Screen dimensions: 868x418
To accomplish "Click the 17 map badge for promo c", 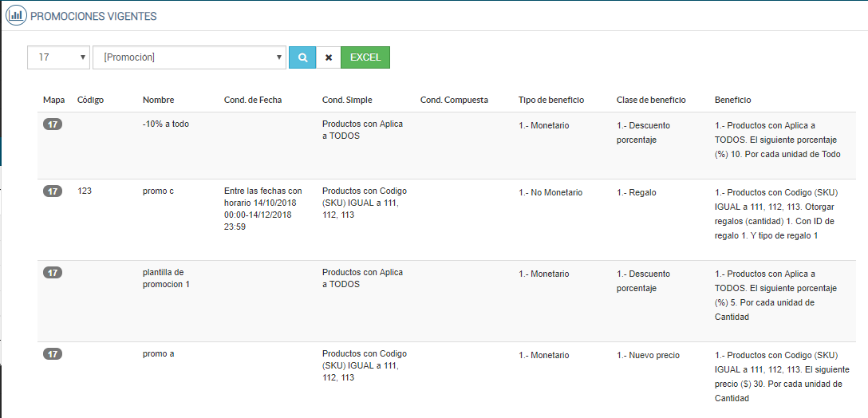I will pyautogui.click(x=53, y=191).
